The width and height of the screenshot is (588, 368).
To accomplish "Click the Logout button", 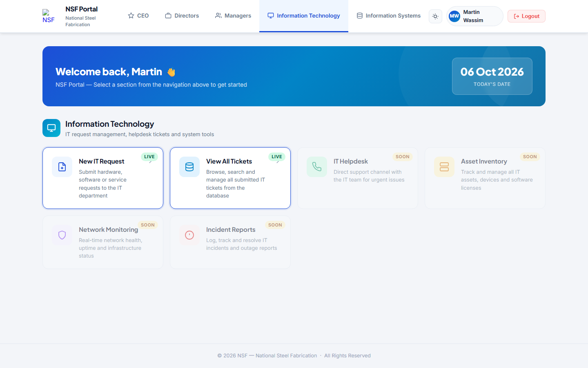I will pyautogui.click(x=526, y=16).
